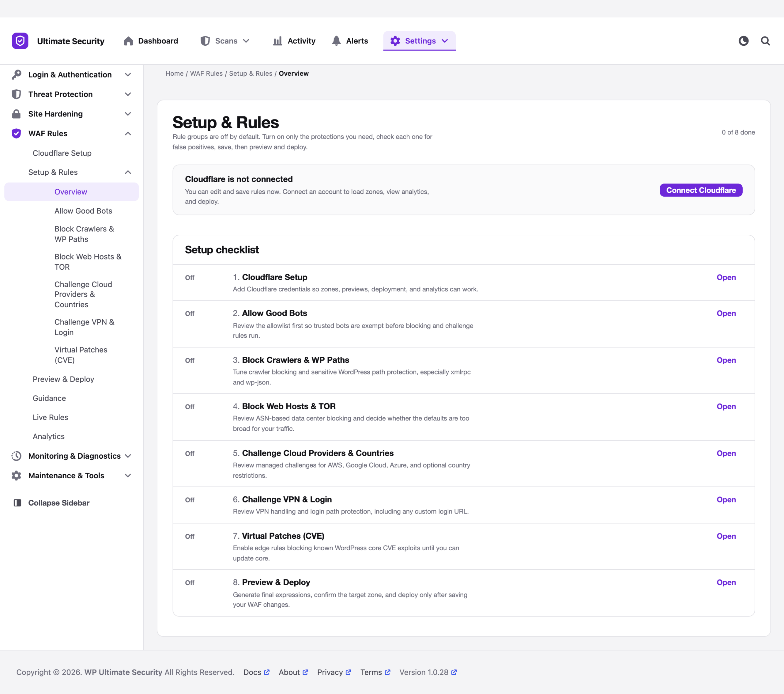Click the Threat Protection shield icon

[x=16, y=94]
